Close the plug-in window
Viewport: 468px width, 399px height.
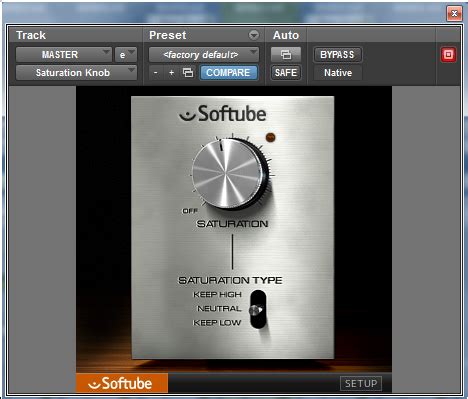pyautogui.click(x=454, y=13)
